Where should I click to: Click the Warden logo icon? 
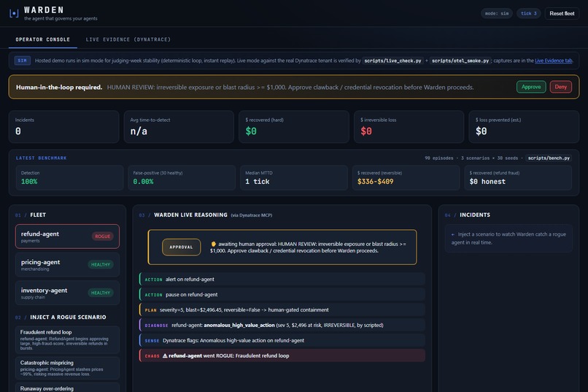[14, 13]
